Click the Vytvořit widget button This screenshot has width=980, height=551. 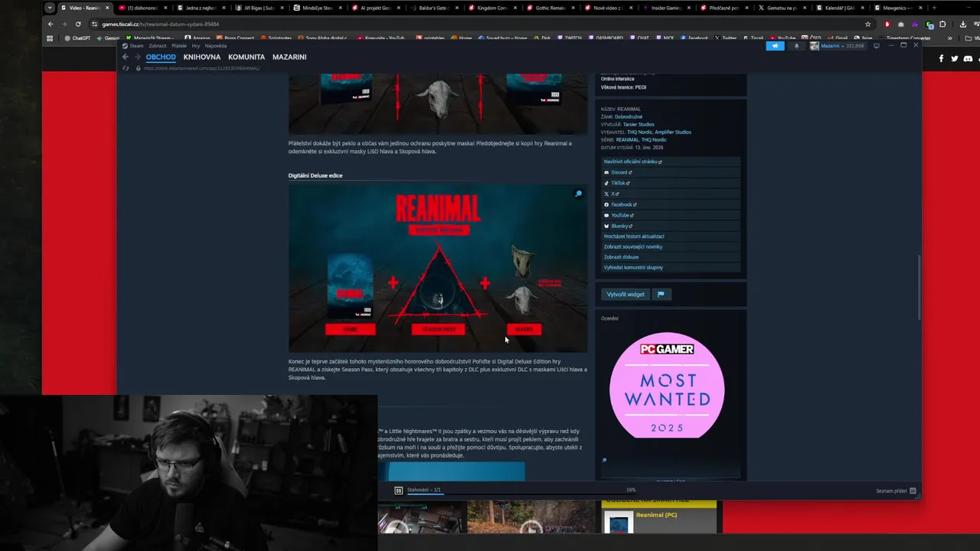click(x=626, y=295)
